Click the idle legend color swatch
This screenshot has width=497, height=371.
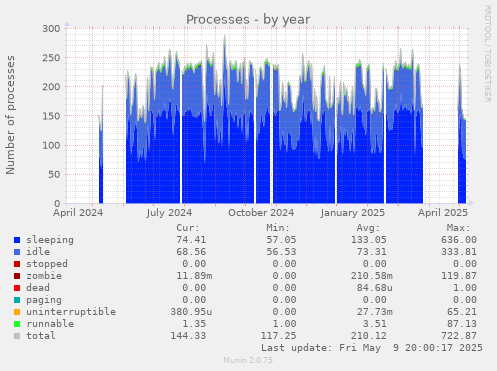(17, 252)
